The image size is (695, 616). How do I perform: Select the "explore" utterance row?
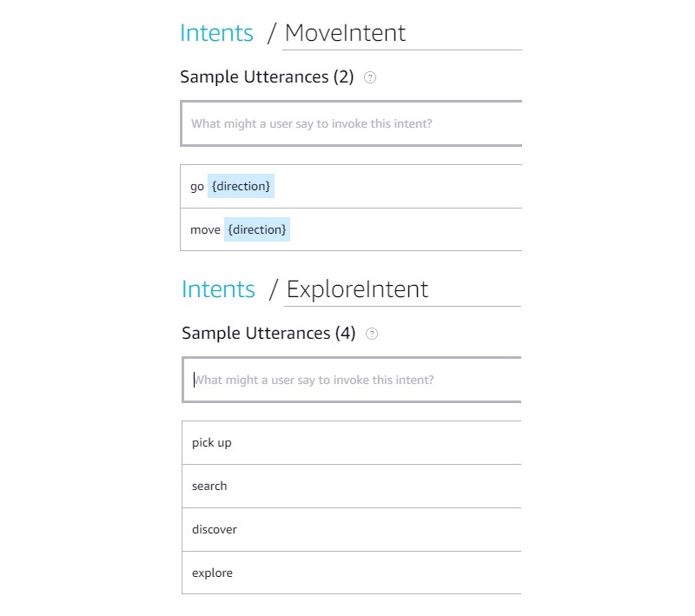[352, 573]
